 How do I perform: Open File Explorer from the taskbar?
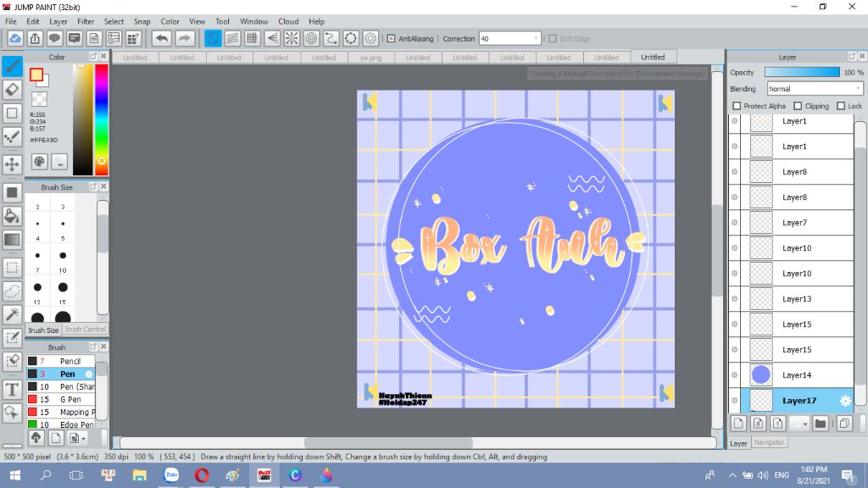click(140, 475)
